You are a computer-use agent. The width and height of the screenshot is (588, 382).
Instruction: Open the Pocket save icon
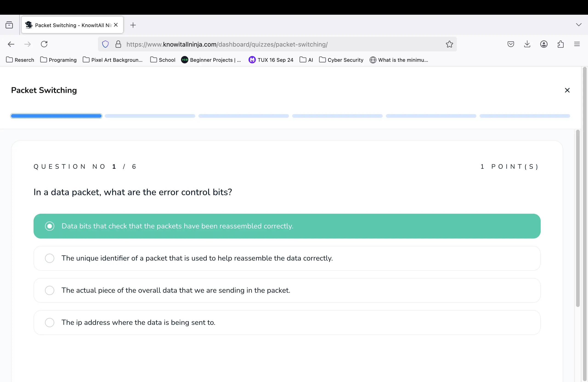click(x=511, y=44)
